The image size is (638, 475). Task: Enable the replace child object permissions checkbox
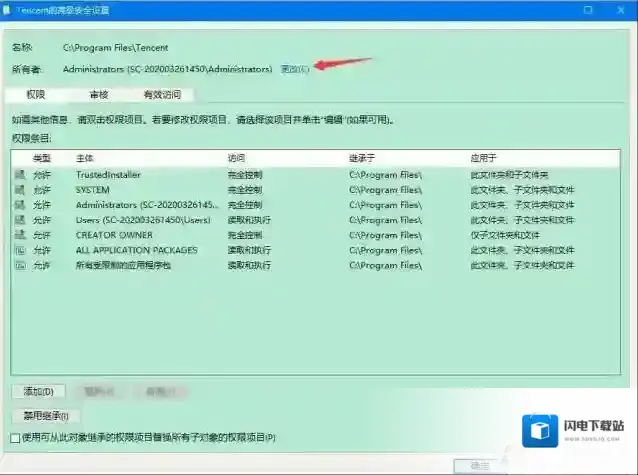point(14,437)
